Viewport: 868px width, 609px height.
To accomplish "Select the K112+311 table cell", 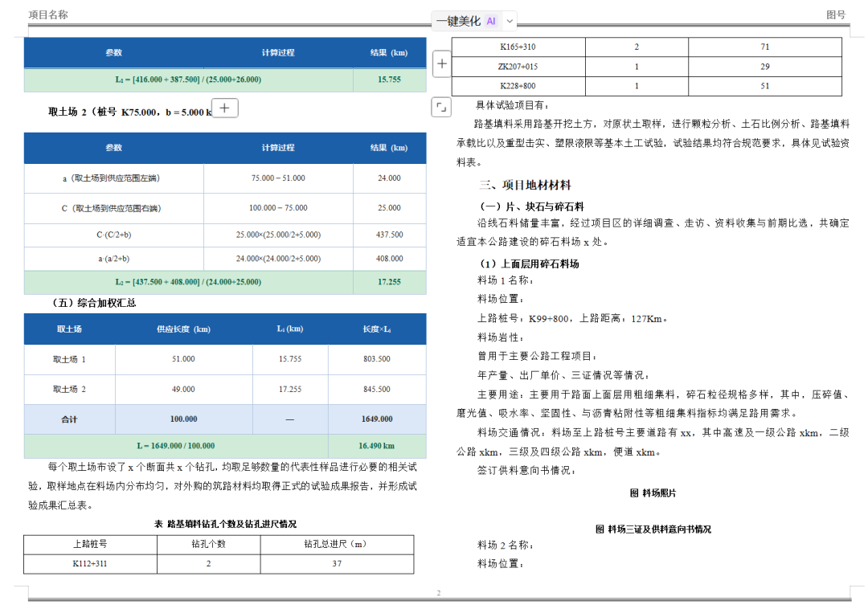I will 90,564.
